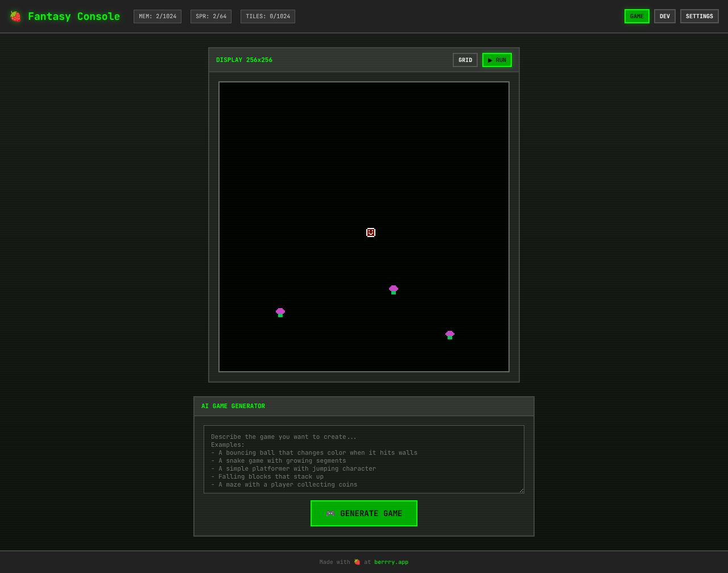Switch to the DEV tab
This screenshot has width=728, height=573.
click(x=664, y=16)
